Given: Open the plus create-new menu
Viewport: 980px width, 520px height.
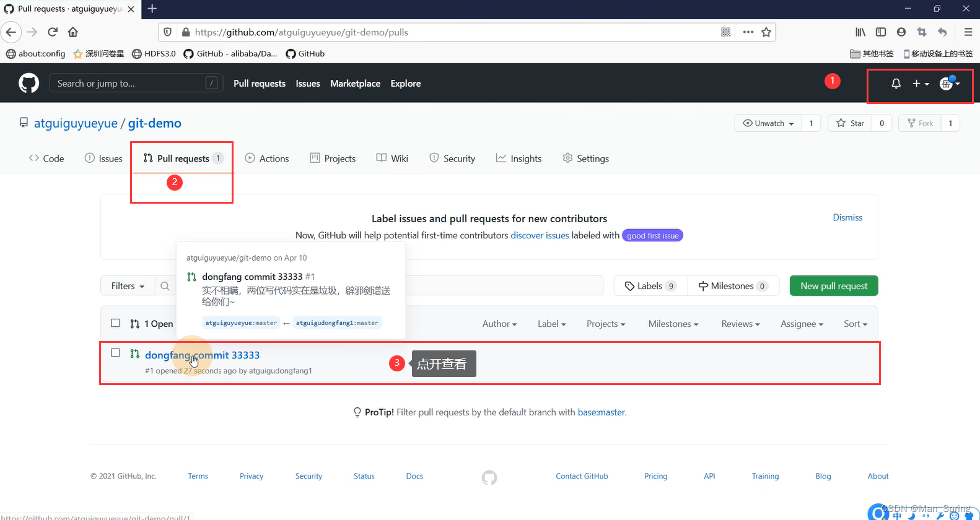Looking at the screenshot, I should click(x=921, y=84).
